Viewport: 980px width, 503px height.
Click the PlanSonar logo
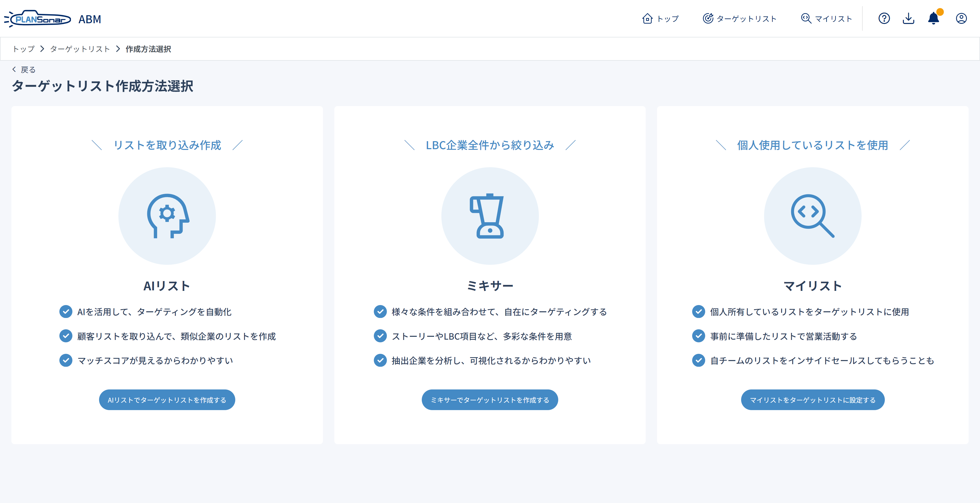tap(38, 19)
